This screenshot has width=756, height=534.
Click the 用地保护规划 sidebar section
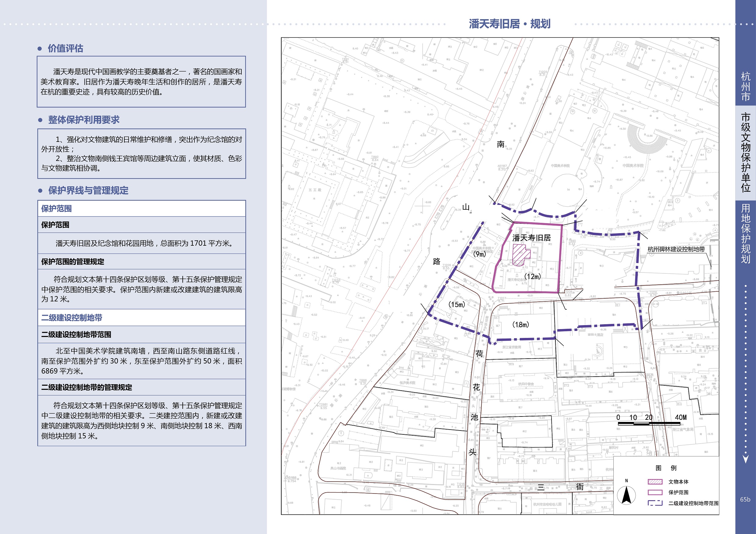point(745,234)
